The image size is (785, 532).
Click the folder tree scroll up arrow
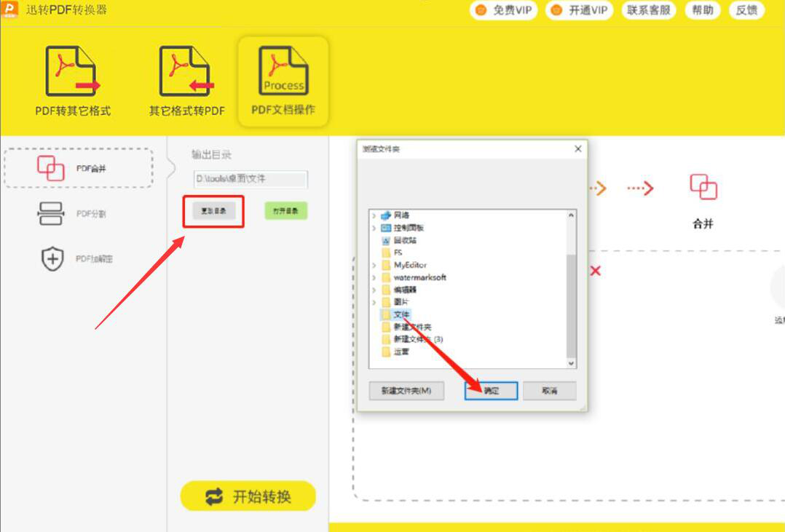pos(571,215)
